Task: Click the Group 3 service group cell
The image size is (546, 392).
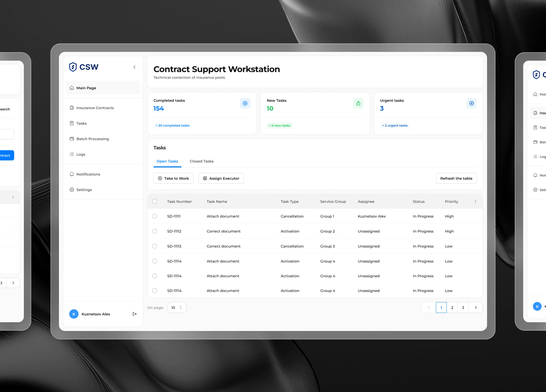Action: tap(327, 246)
